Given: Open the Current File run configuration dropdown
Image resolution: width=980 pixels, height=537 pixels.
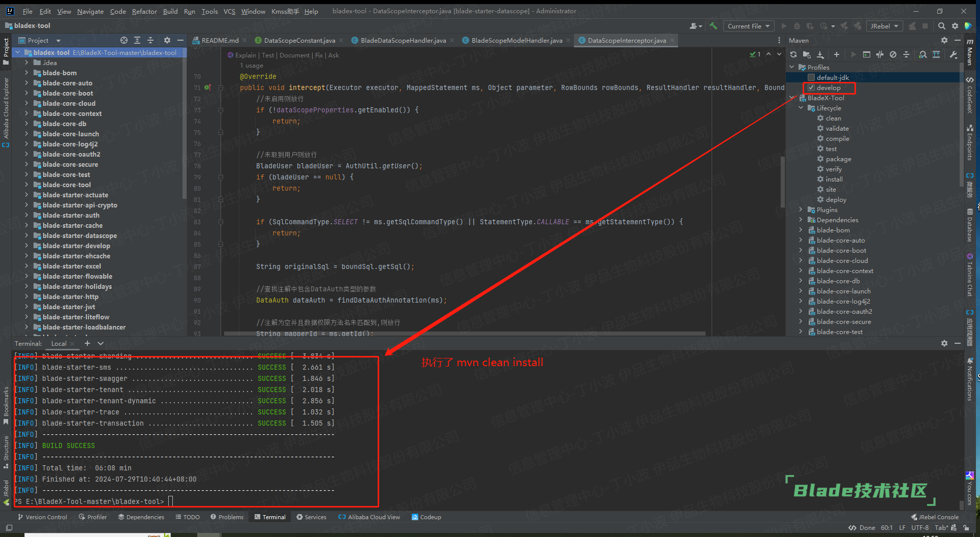Looking at the screenshot, I should point(748,26).
